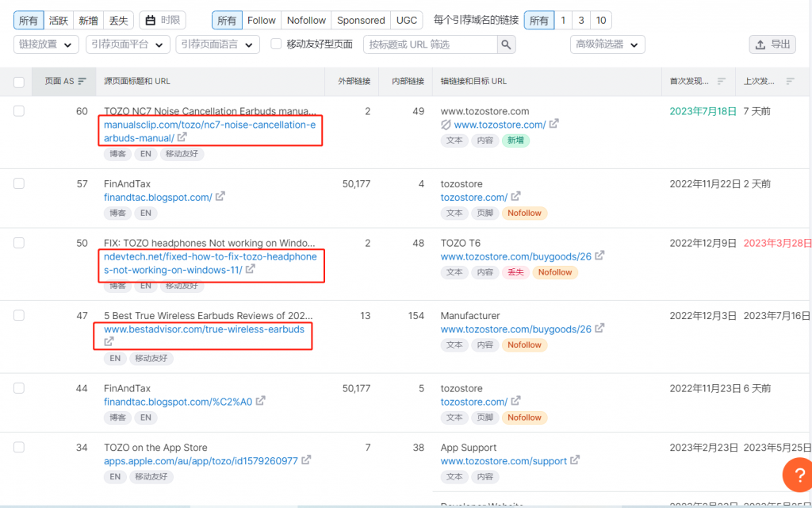Open external icon beside www.tozostore.com/ target
Image resolution: width=812 pixels, height=508 pixels.
pos(554,124)
